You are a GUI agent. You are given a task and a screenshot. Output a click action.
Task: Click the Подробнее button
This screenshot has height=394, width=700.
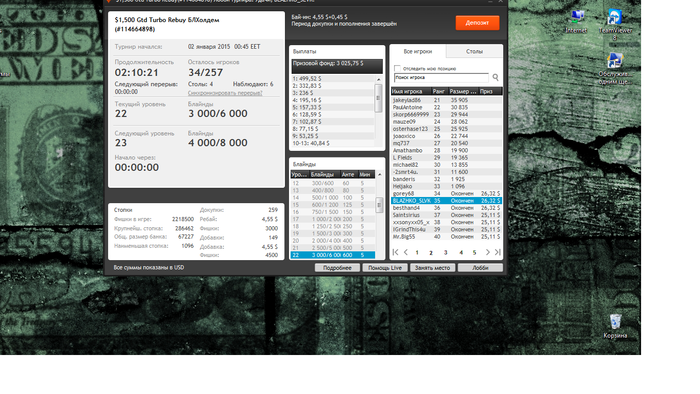(337, 268)
